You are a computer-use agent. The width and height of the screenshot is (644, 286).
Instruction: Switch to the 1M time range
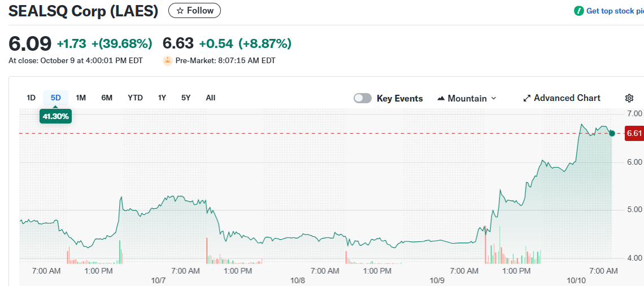[x=81, y=98]
